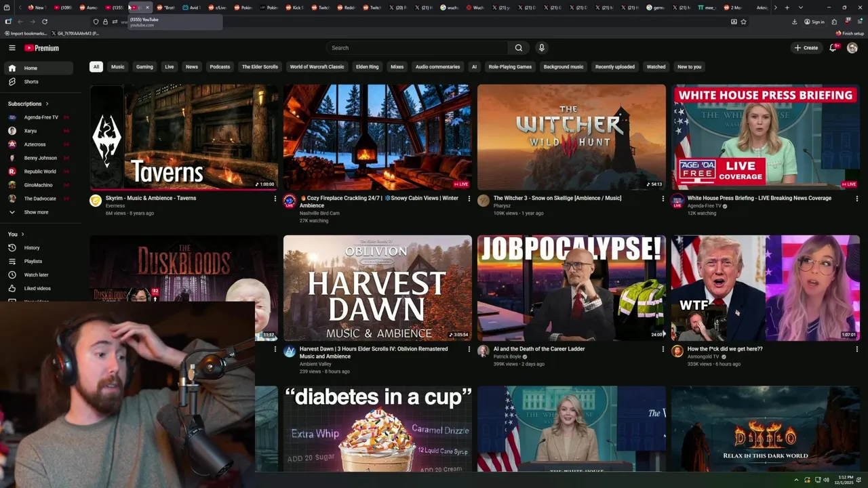Select the Role-Playing Games chip
This screenshot has height=488, width=868.
pyautogui.click(x=510, y=66)
